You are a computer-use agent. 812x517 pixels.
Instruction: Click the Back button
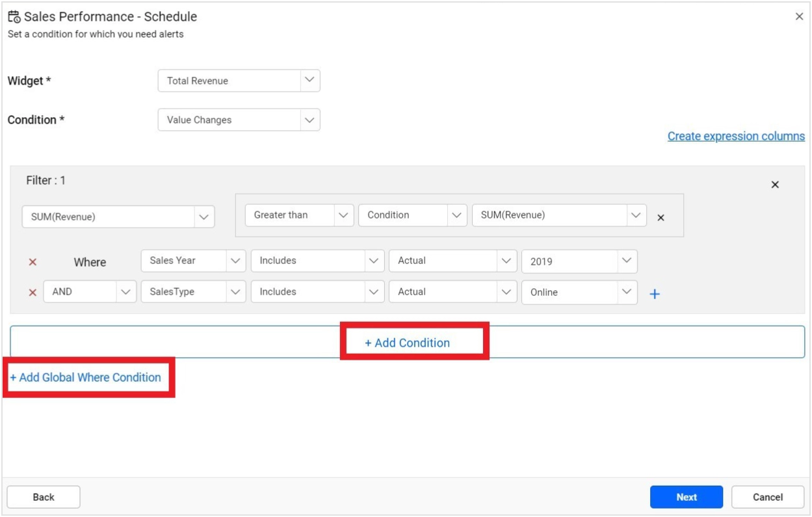pyautogui.click(x=44, y=496)
